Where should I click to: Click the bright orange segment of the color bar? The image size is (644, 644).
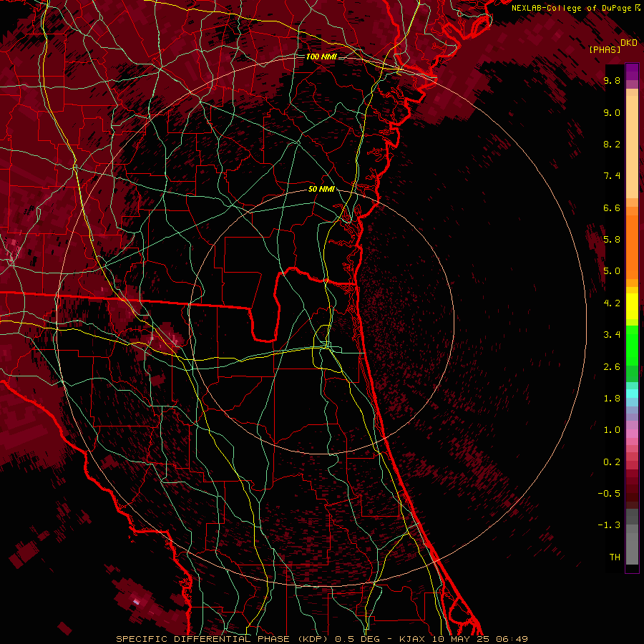point(632,246)
